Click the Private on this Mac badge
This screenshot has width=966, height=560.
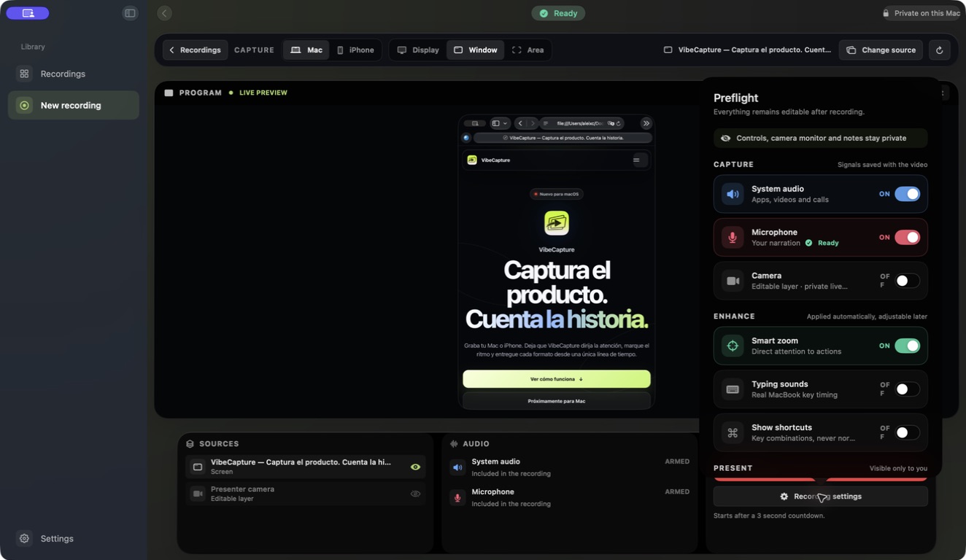pyautogui.click(x=921, y=13)
